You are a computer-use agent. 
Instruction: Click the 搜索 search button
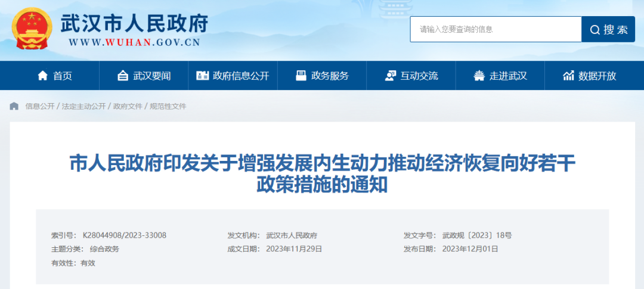[608, 29]
